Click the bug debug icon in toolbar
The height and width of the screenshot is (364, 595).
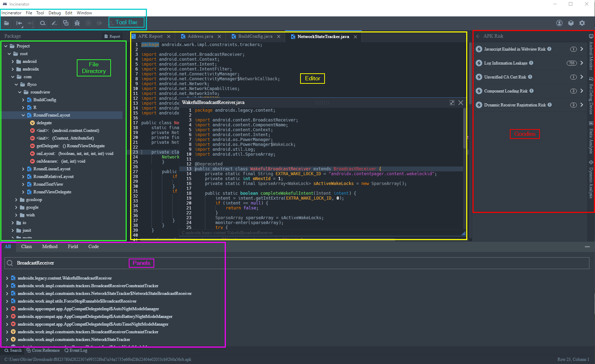(x=77, y=23)
